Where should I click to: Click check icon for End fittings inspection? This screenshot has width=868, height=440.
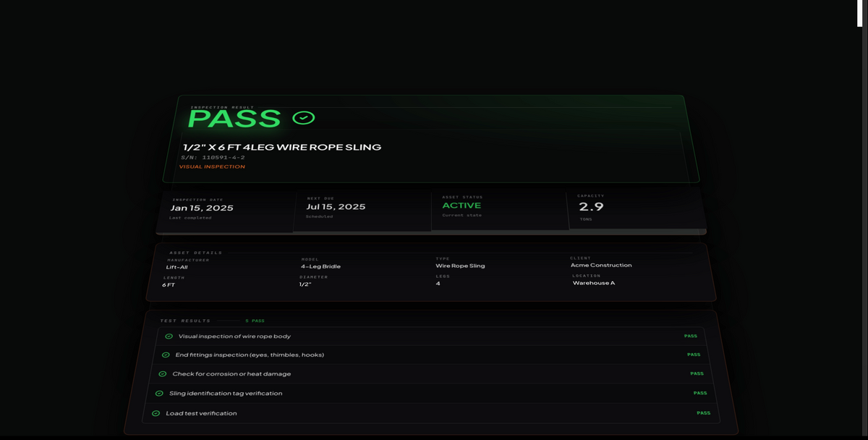(x=166, y=355)
